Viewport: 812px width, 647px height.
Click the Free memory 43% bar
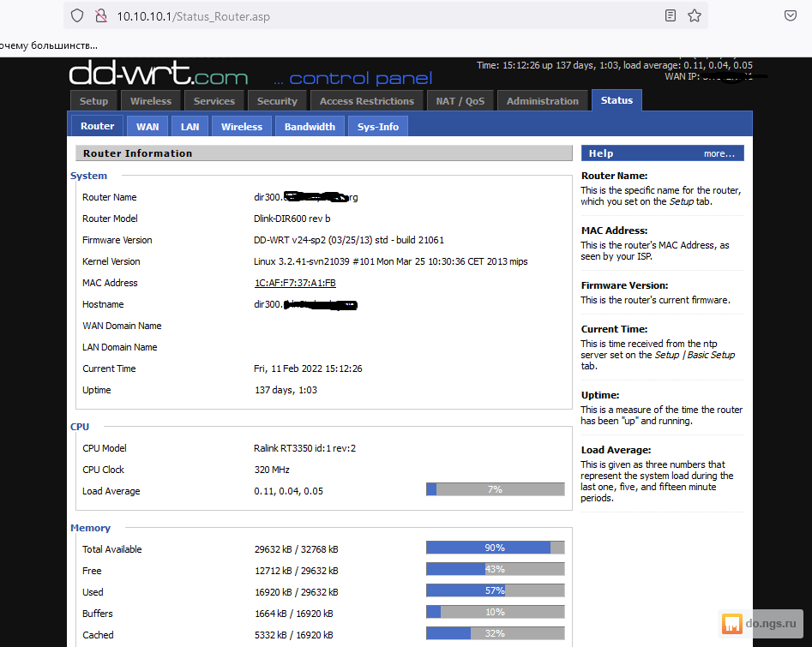[495, 569]
